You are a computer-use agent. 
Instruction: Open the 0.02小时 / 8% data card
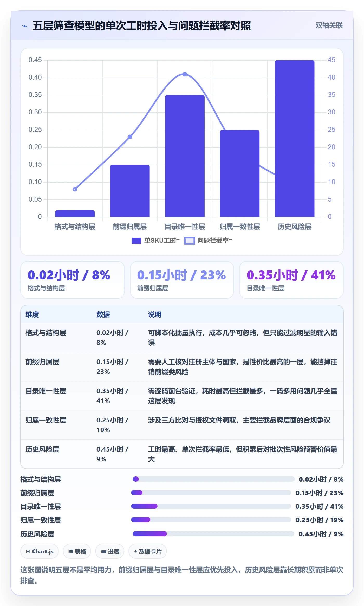click(x=73, y=280)
